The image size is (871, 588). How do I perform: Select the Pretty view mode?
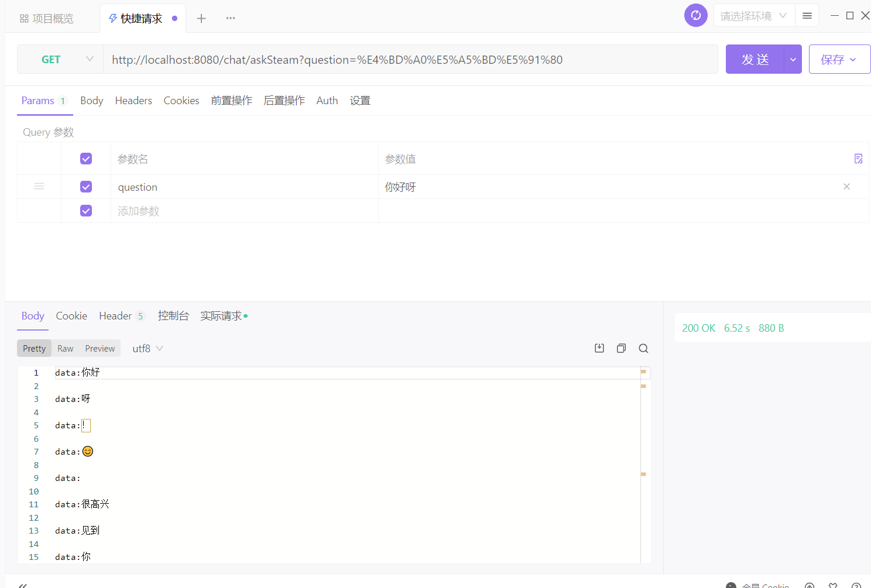[x=34, y=348]
